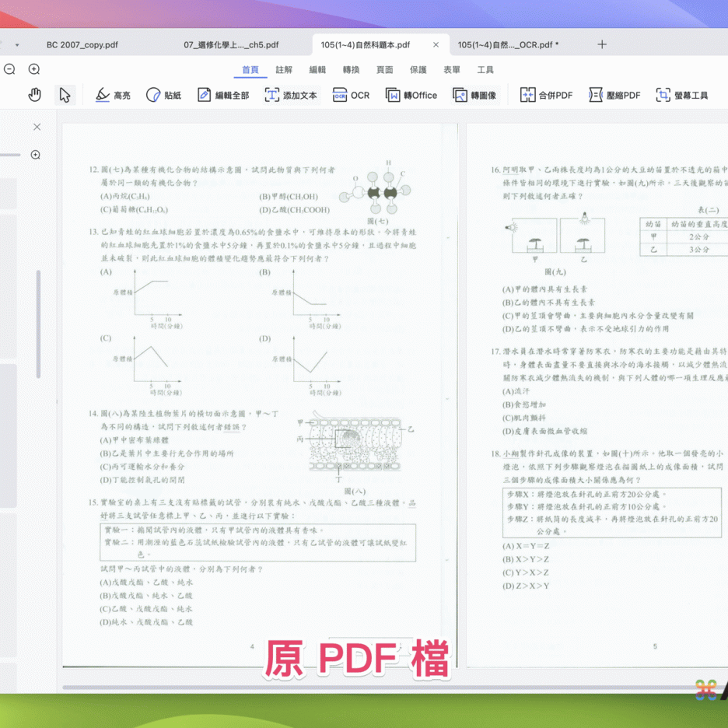Viewport: 728px width, 728px height.
Task: Switch to 轉換 ribbon tab
Action: click(351, 70)
